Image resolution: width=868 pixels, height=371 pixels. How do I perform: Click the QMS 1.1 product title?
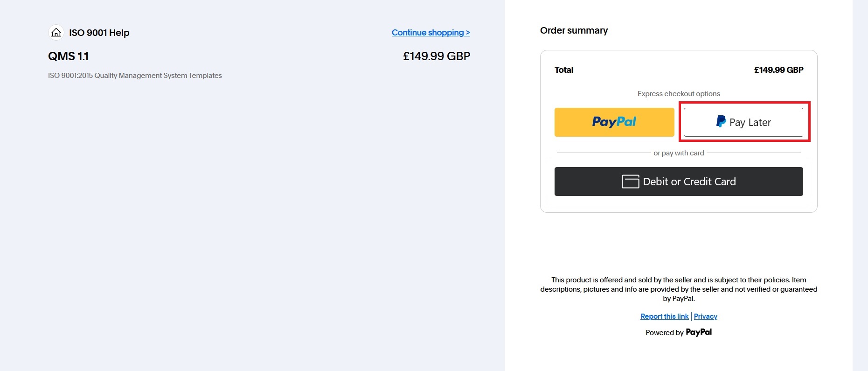(68, 56)
